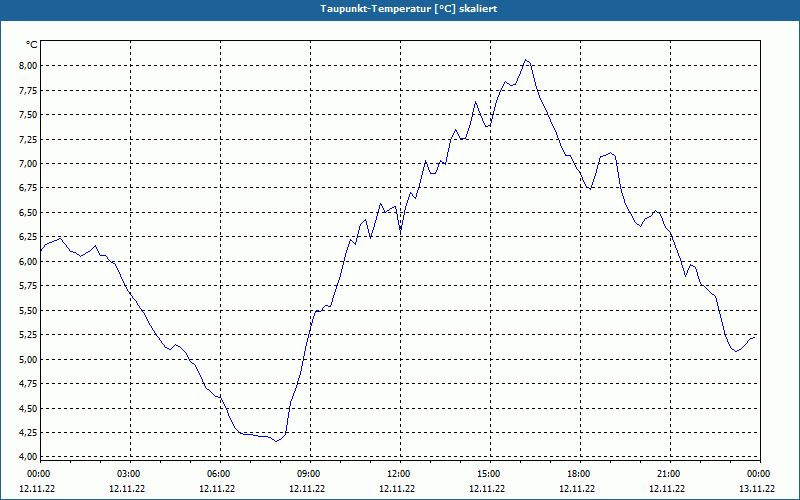Select the leftmost 12.11.22 date under 00:00
Screen dimensions: 800x500
37,489
